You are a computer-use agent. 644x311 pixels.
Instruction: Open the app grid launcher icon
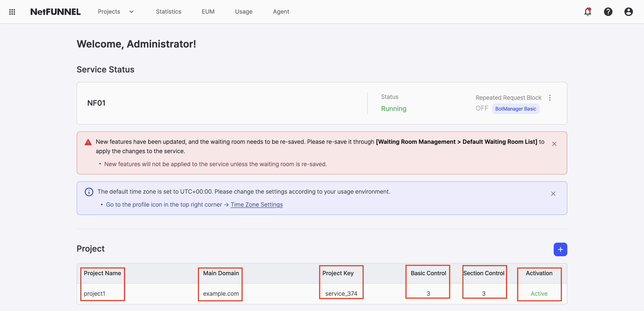[12, 12]
